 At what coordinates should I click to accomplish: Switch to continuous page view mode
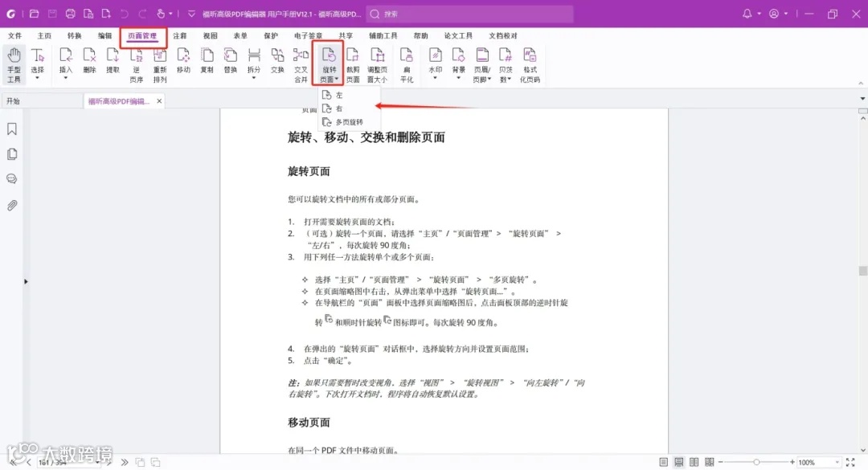[x=678, y=462]
